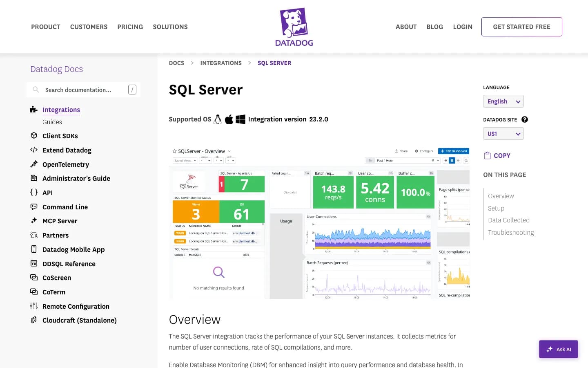Go to the Pricing page
The image size is (588, 368).
pos(130,27)
